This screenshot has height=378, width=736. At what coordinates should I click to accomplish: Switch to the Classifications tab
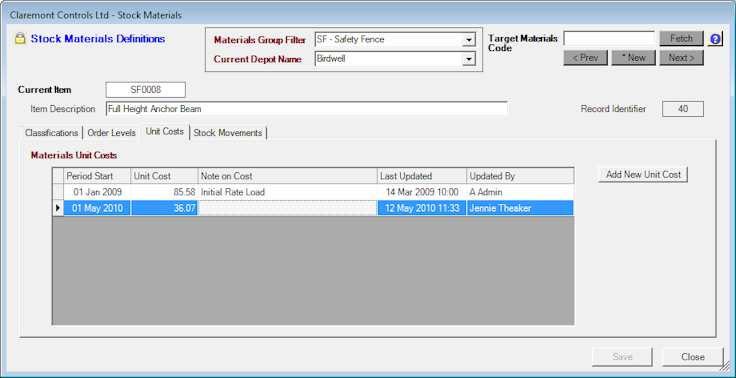click(x=52, y=133)
